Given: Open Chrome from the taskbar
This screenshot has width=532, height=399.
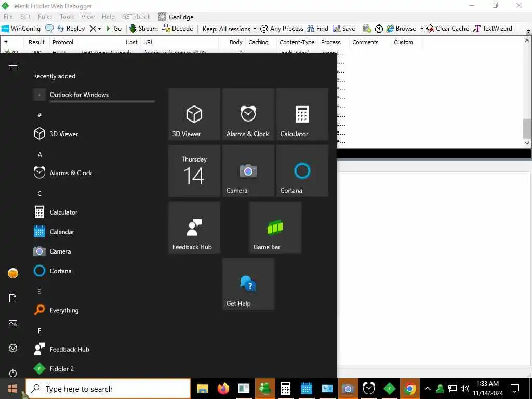Looking at the screenshot, I should [410, 389].
